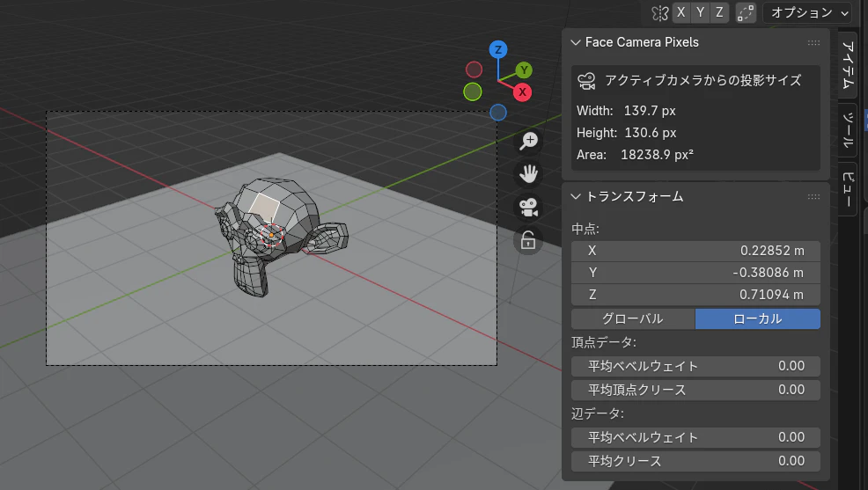Click the camera icon in Face Camera Pixels
The height and width of the screenshot is (490, 868).
pyautogui.click(x=587, y=81)
